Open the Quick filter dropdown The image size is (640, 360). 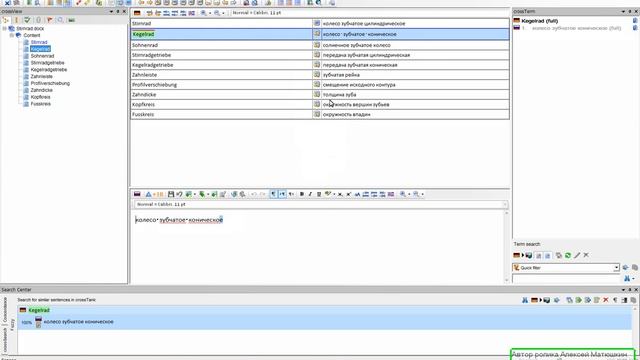click(x=616, y=268)
